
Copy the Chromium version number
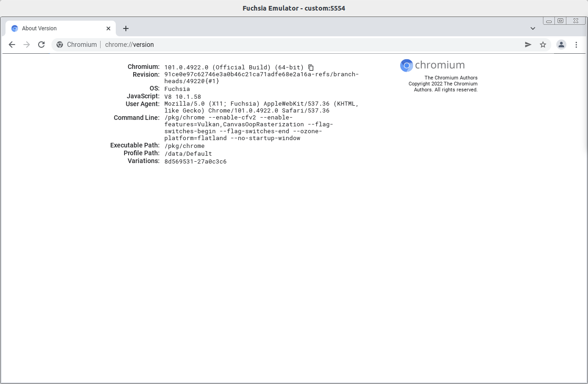[x=311, y=67]
